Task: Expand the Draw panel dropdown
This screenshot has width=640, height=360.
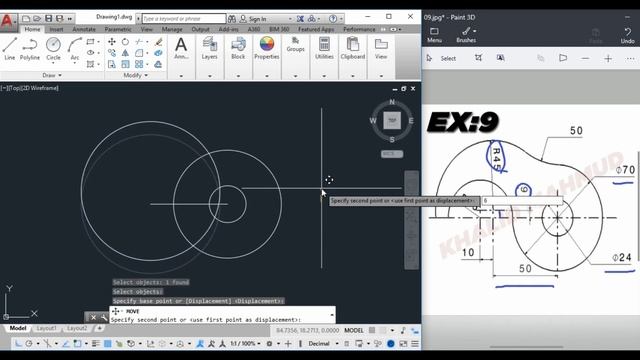Action: click(x=52, y=75)
